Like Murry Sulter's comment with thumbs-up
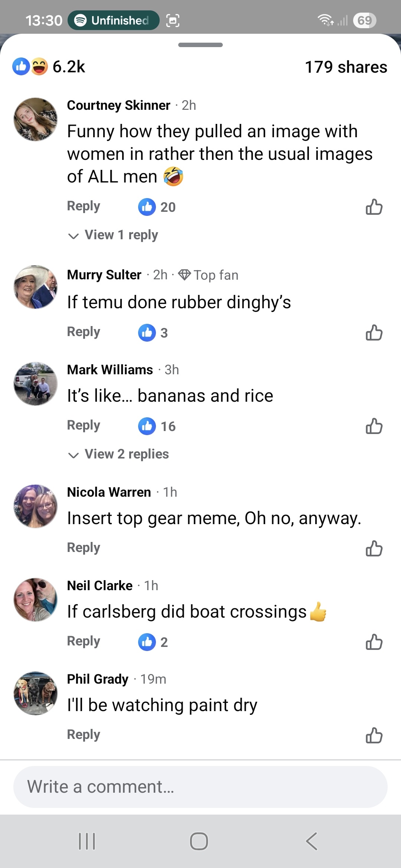This screenshot has height=868, width=401. coord(374,333)
